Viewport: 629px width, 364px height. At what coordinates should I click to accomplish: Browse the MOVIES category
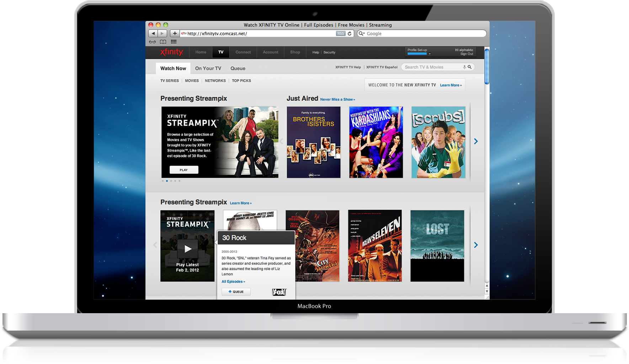(x=192, y=81)
